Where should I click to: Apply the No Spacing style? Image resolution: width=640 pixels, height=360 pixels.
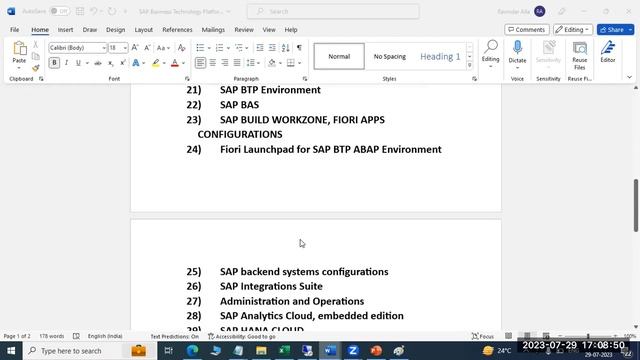point(390,56)
